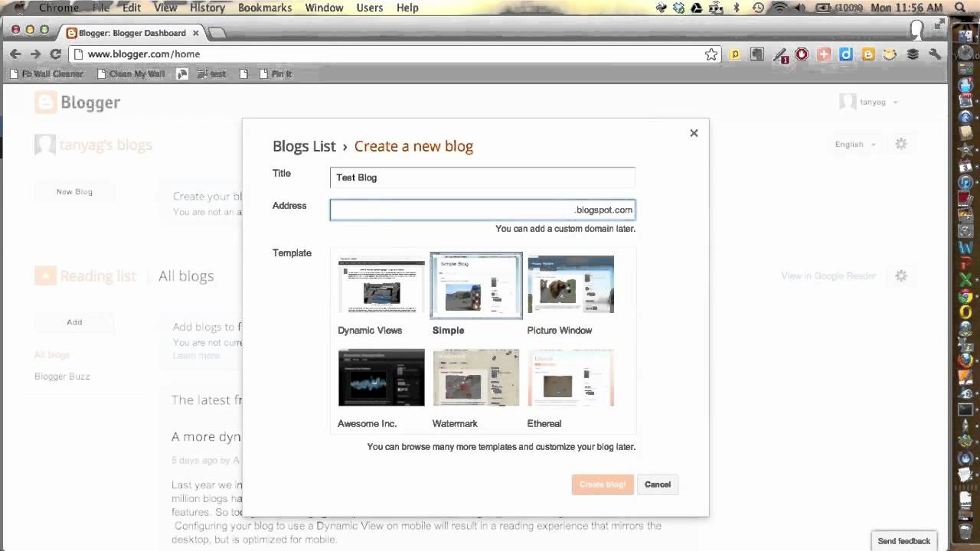980x551 pixels.
Task: Open the File menu
Action: coord(101,8)
